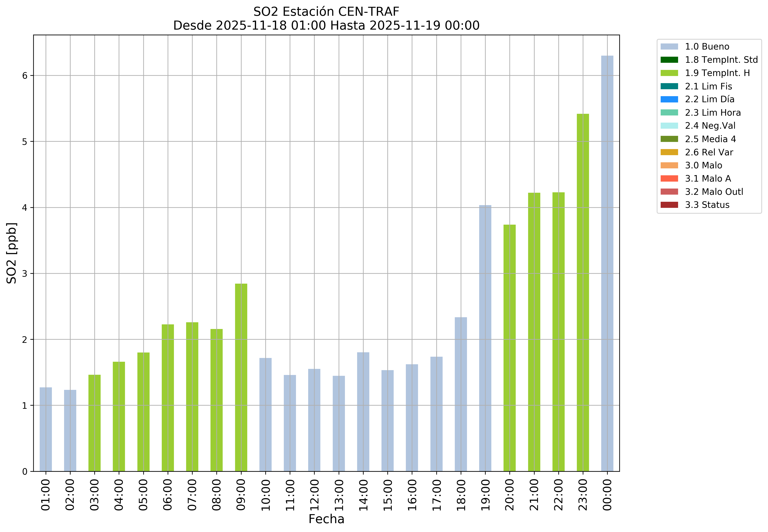Click the 2.2 Lim Día blue swatch

[669, 99]
